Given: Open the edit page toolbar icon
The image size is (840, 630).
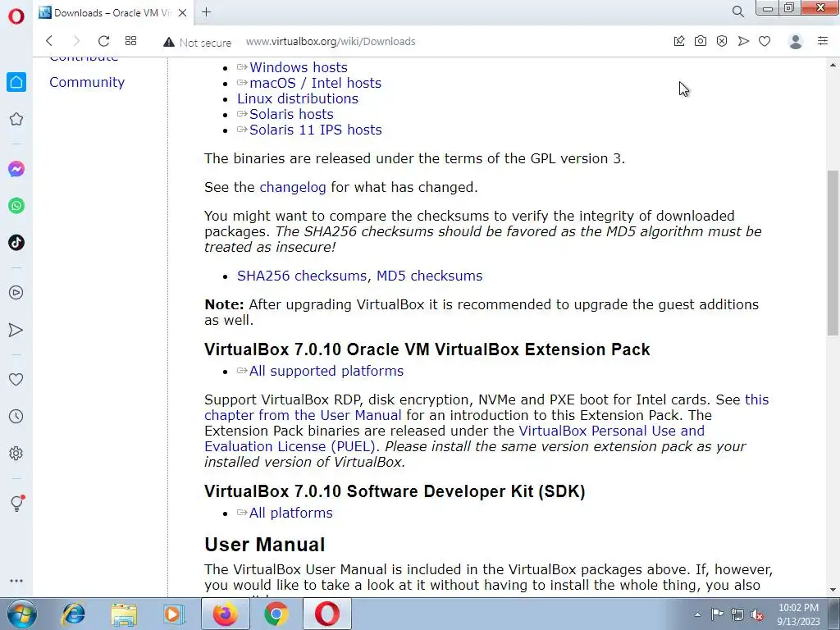Looking at the screenshot, I should (678, 41).
